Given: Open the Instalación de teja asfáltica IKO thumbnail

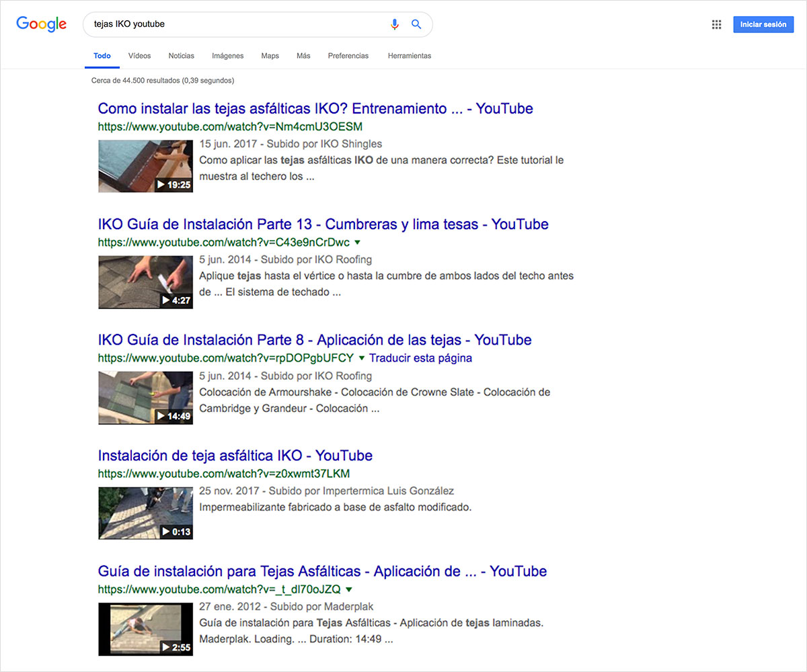Looking at the screenshot, I should coord(145,513).
